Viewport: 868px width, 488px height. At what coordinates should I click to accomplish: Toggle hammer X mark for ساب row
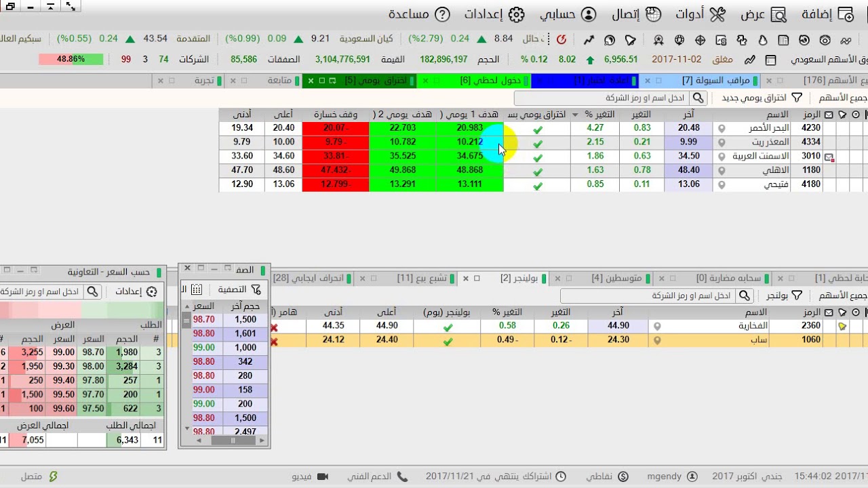click(x=274, y=342)
